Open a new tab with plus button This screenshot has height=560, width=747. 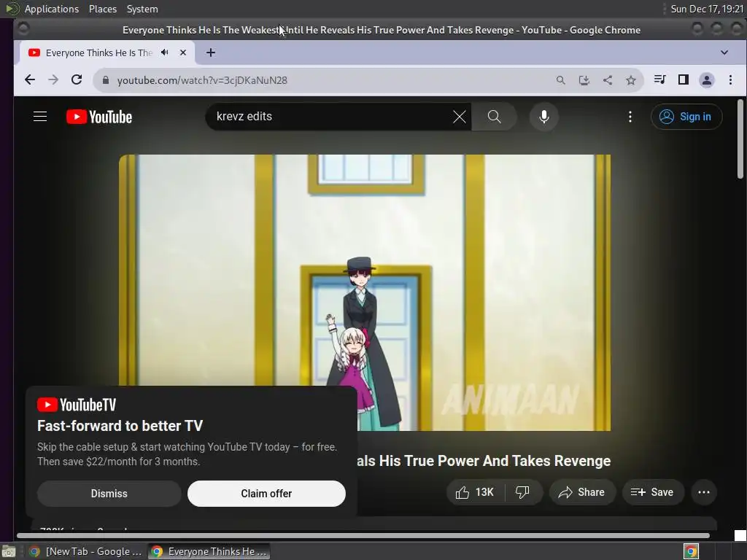pos(211,52)
